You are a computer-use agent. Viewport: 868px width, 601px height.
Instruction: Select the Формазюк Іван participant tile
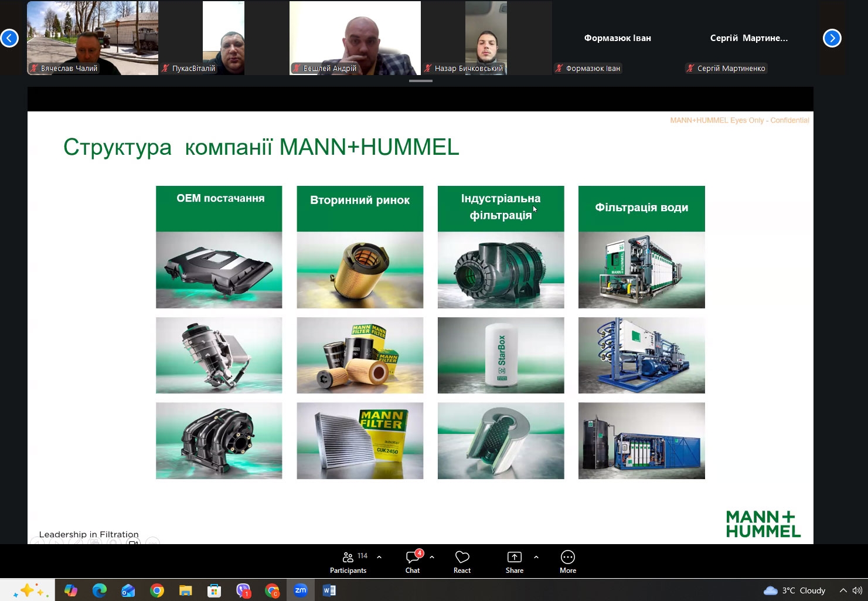pyautogui.click(x=618, y=38)
